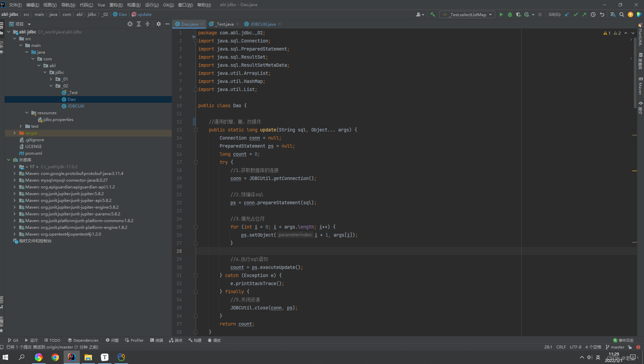Expand the target folder
Image resolution: width=644 pixels, height=364 pixels.
[x=14, y=133]
